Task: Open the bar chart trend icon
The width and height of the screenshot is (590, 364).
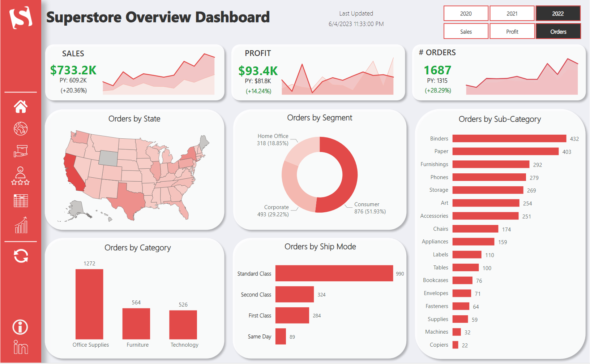Action: [x=21, y=225]
